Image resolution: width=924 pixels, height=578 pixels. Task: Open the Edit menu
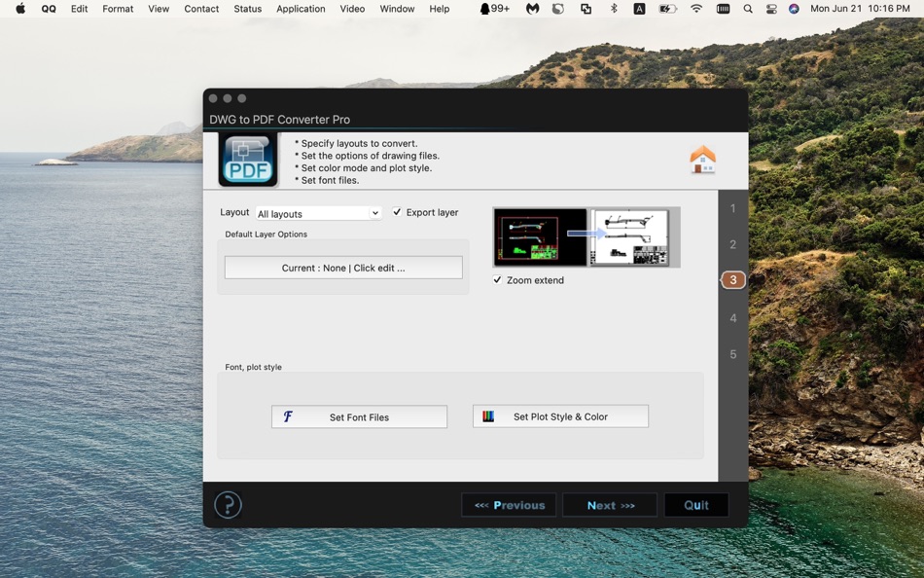point(79,8)
